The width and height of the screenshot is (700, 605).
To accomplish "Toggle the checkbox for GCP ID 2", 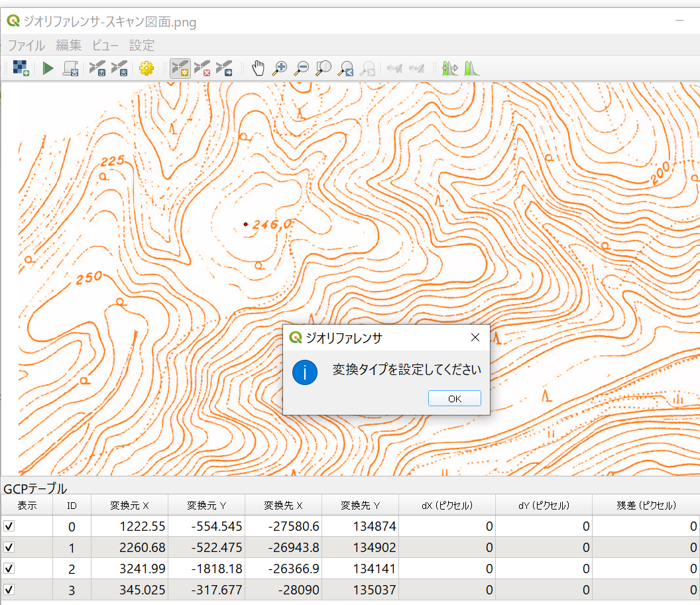I will [x=9, y=569].
